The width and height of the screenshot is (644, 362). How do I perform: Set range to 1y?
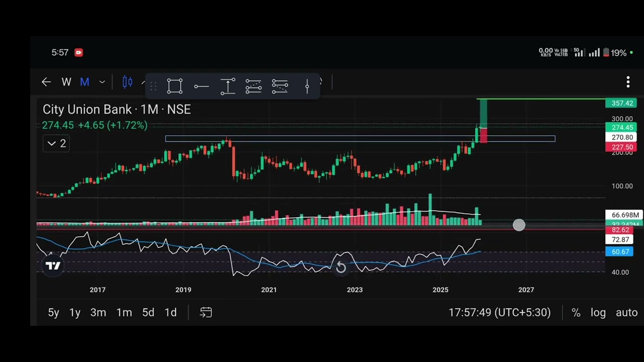[75, 313]
